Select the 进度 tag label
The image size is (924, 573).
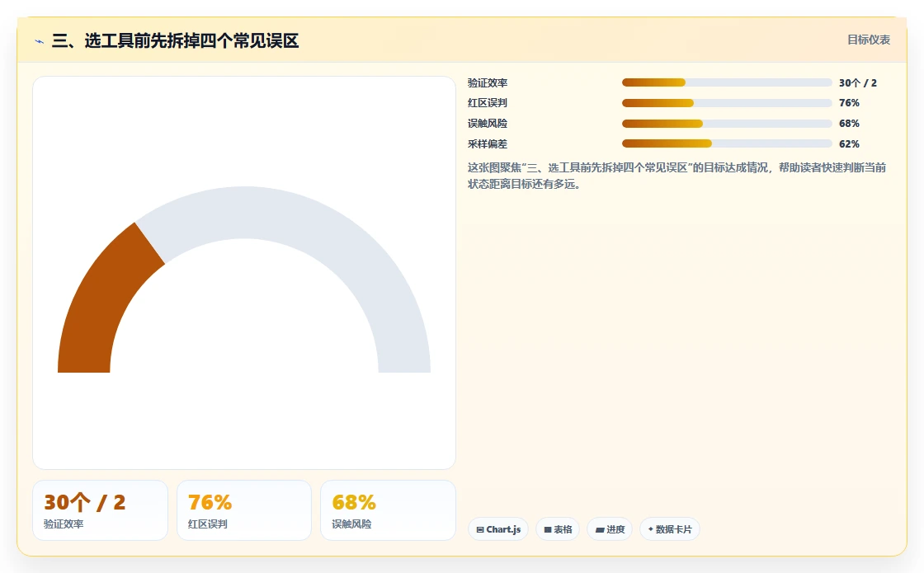coord(615,529)
